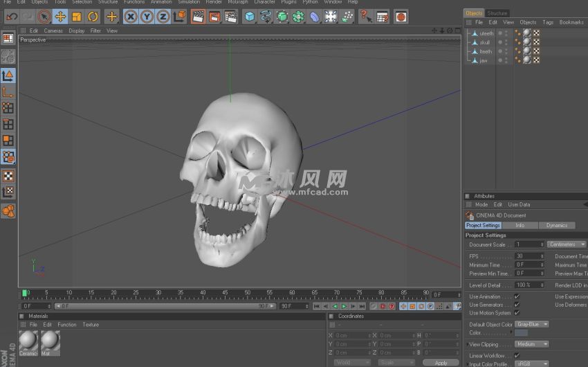Click the Color swatch in Project Settings
This screenshot has width=588, height=367.
[522, 333]
